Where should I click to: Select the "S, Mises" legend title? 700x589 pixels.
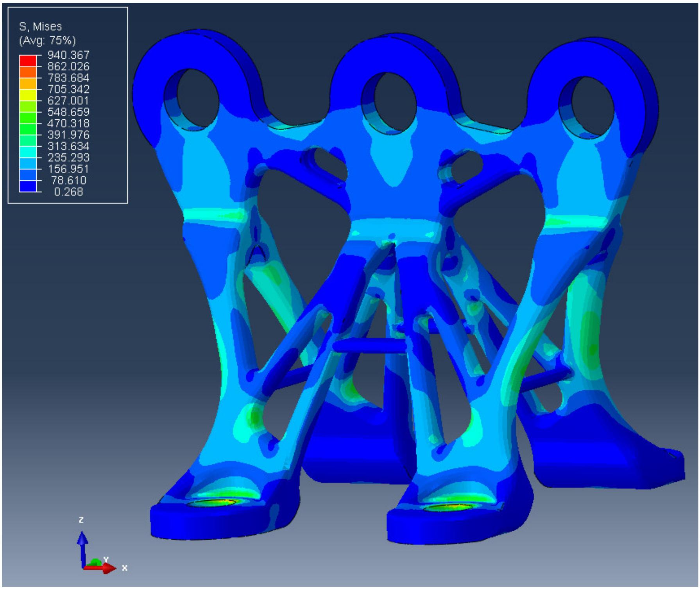coord(41,27)
